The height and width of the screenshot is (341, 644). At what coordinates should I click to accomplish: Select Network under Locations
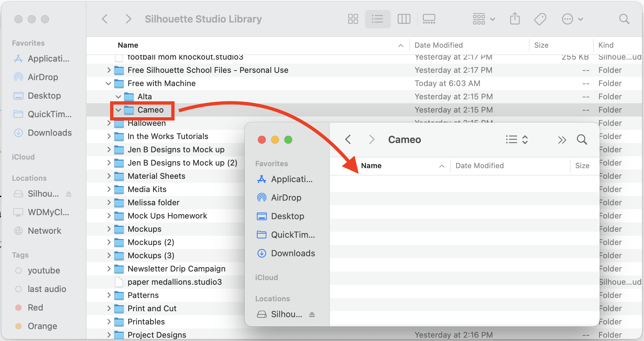(x=44, y=230)
